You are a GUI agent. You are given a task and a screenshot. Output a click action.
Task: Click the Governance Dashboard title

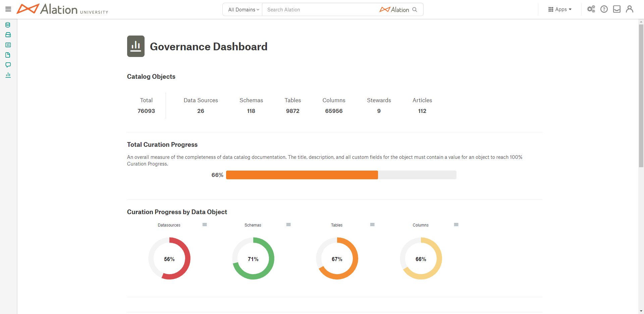point(209,47)
